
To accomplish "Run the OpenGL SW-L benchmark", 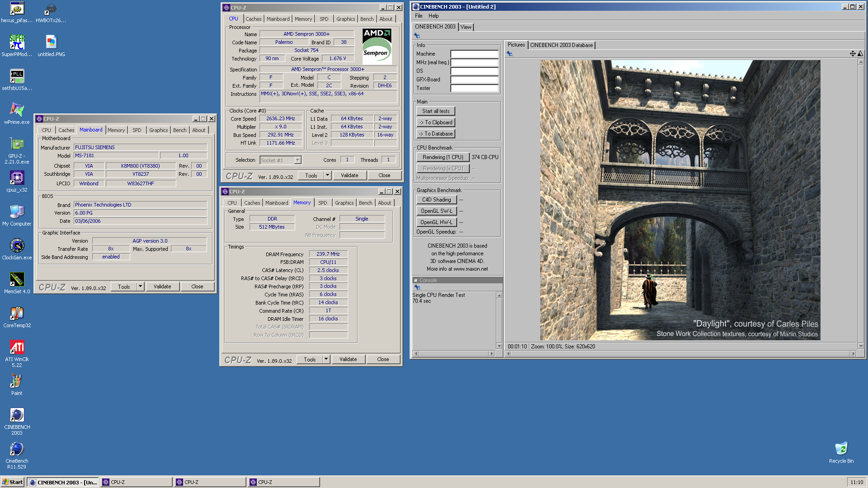I will tap(436, 211).
